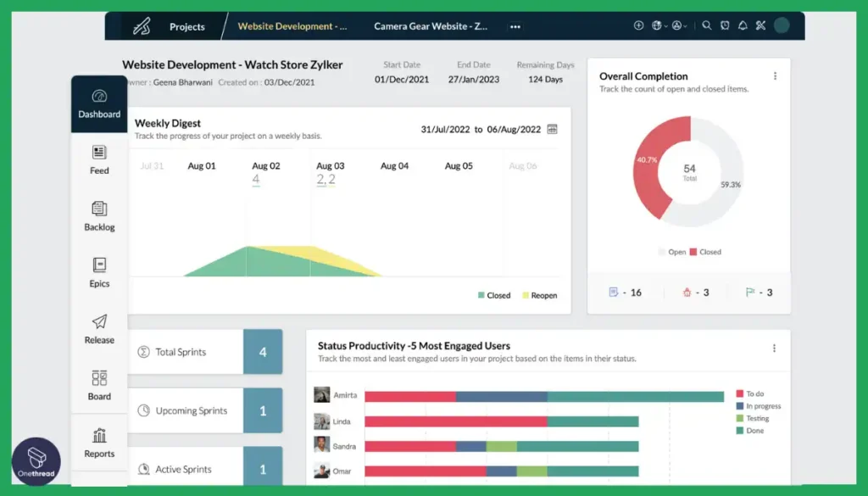
Task: Open the alarm clock timer icon
Action: 725,25
